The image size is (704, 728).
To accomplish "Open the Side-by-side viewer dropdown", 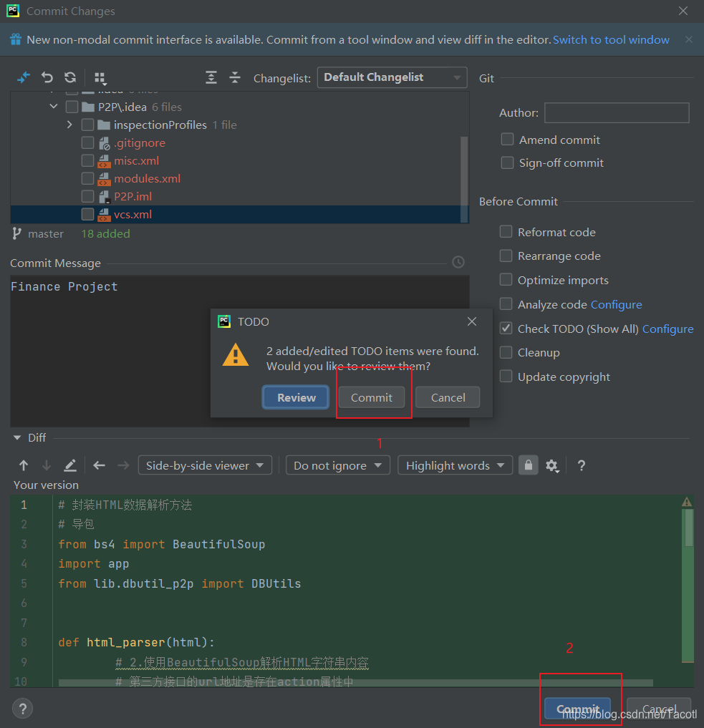I will tap(205, 465).
